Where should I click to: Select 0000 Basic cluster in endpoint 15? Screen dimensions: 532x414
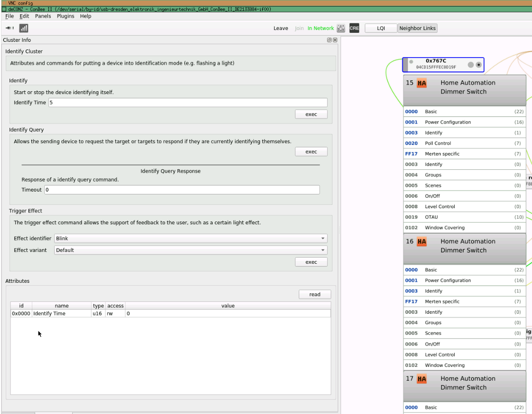(x=465, y=112)
